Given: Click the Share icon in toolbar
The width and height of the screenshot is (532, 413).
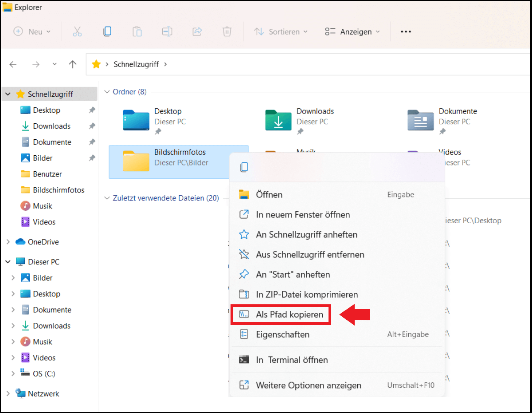Looking at the screenshot, I should 197,31.
